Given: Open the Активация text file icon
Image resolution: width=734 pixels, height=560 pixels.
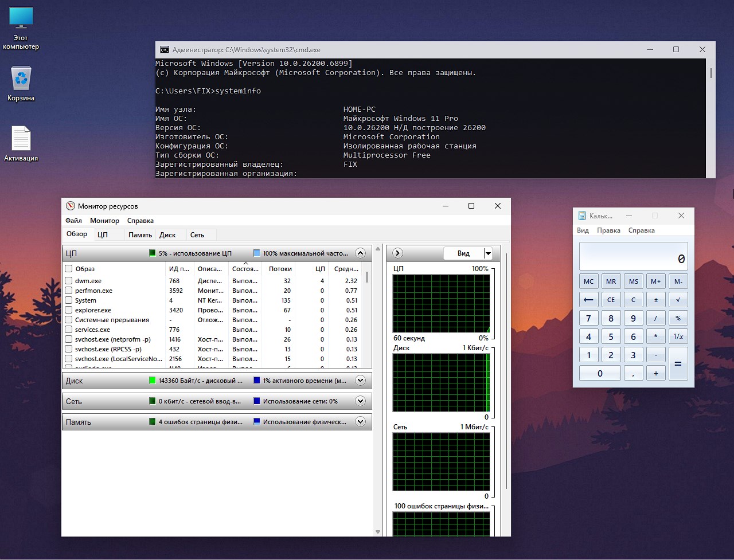Looking at the screenshot, I should [21, 139].
